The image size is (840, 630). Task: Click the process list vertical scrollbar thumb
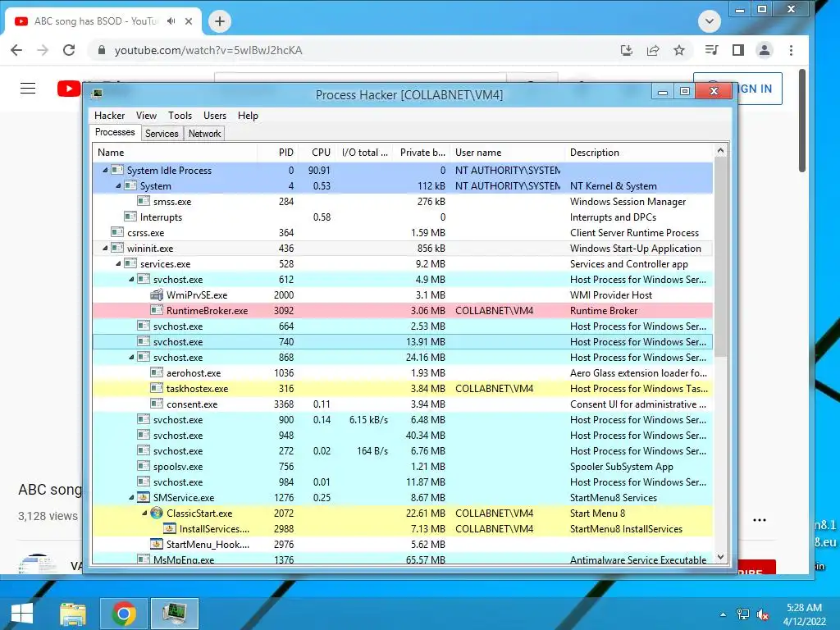(720, 257)
